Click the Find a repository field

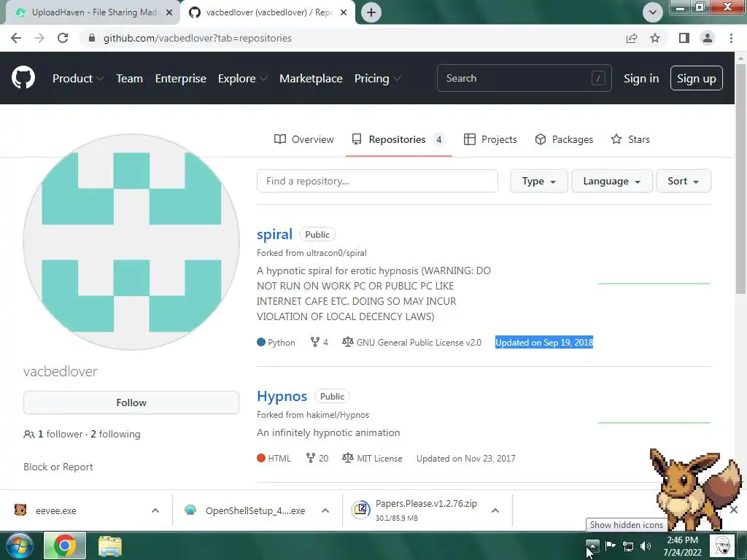[x=377, y=181]
